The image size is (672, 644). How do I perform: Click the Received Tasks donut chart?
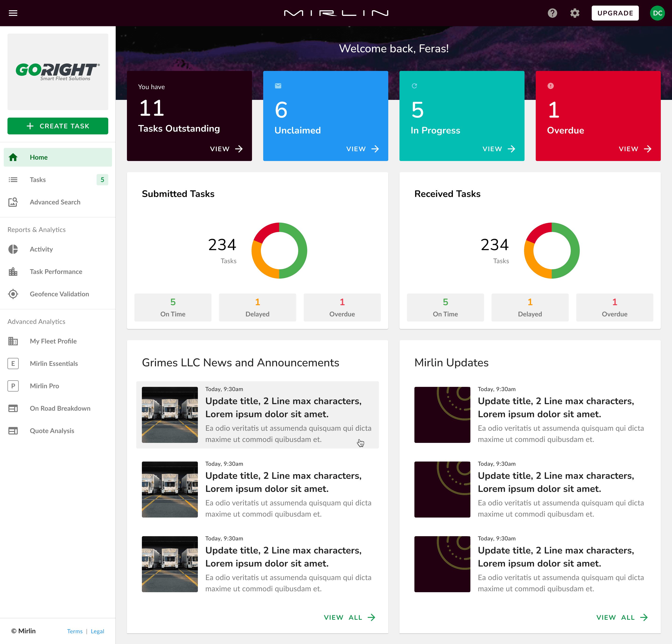(552, 251)
